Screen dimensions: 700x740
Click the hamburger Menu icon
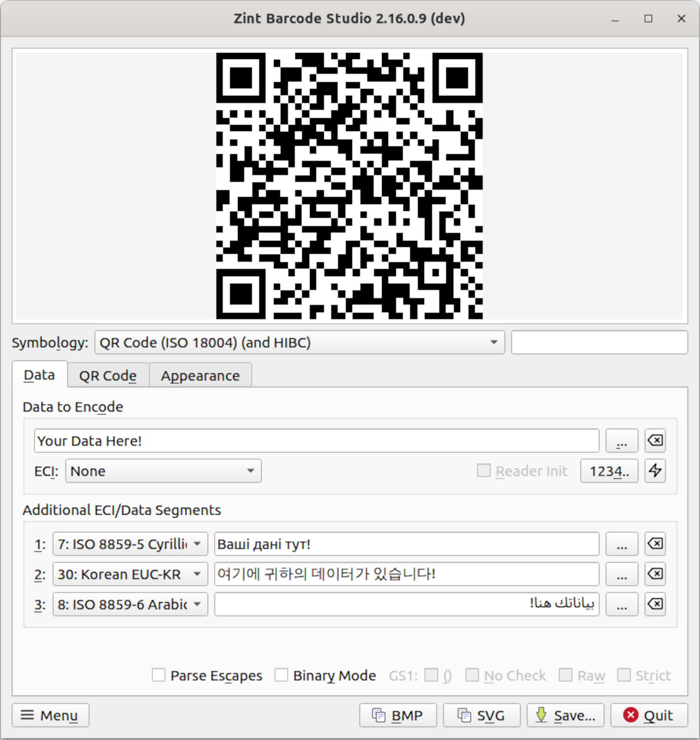(51, 715)
